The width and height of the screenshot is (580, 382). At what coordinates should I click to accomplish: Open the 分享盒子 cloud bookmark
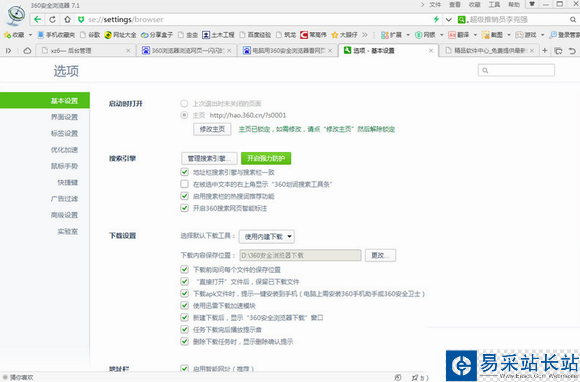(156, 35)
